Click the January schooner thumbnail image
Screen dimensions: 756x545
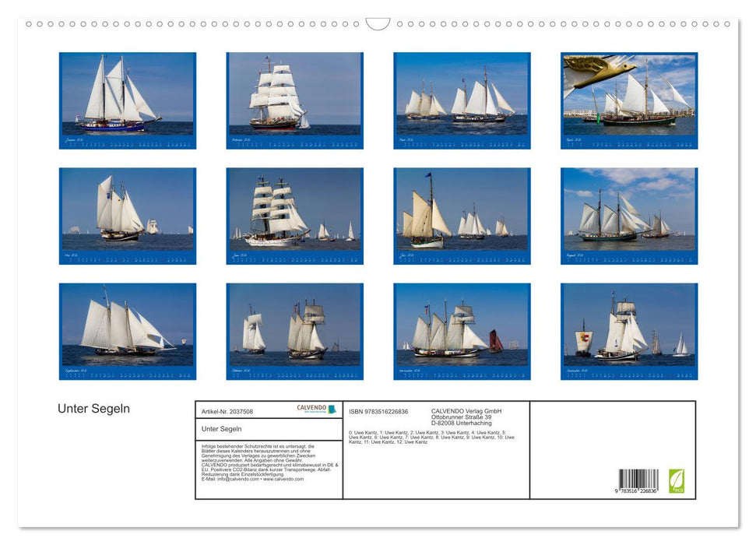[x=125, y=97]
